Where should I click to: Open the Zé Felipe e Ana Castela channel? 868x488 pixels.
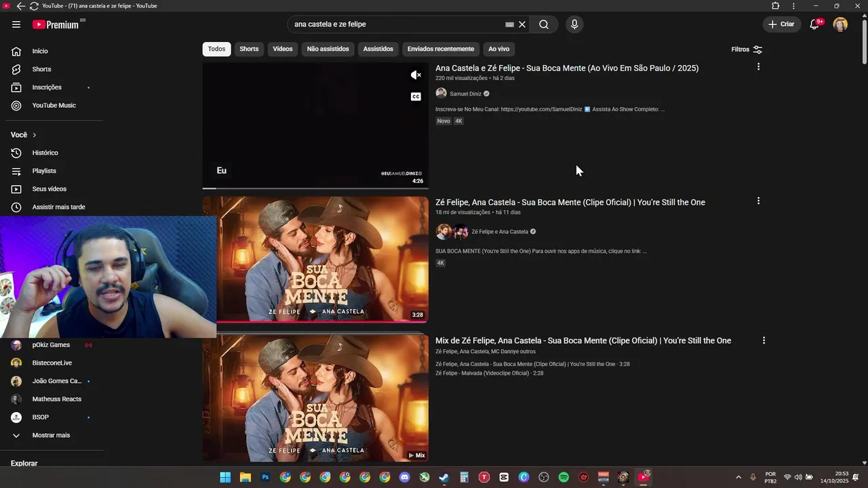500,232
